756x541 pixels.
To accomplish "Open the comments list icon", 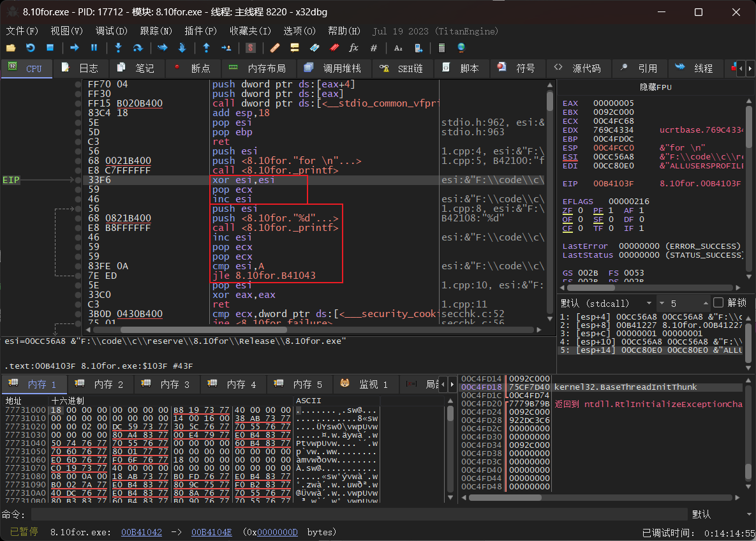I will point(295,48).
